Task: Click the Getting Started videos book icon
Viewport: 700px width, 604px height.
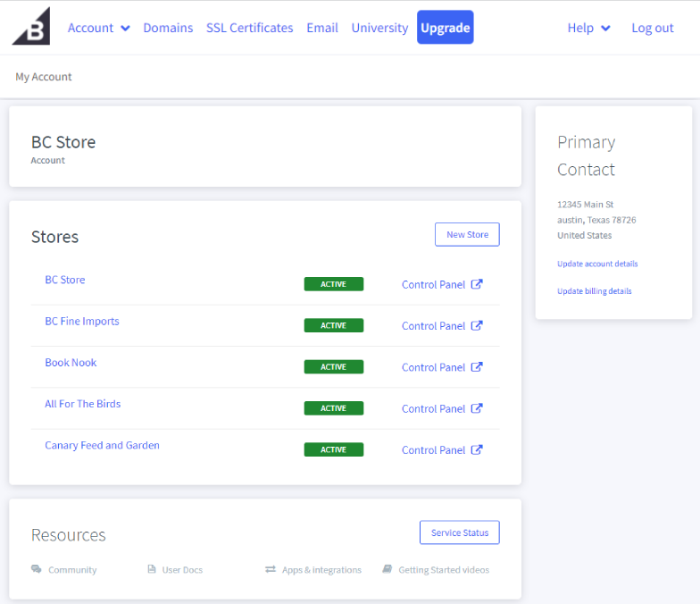Action: pyautogui.click(x=387, y=568)
